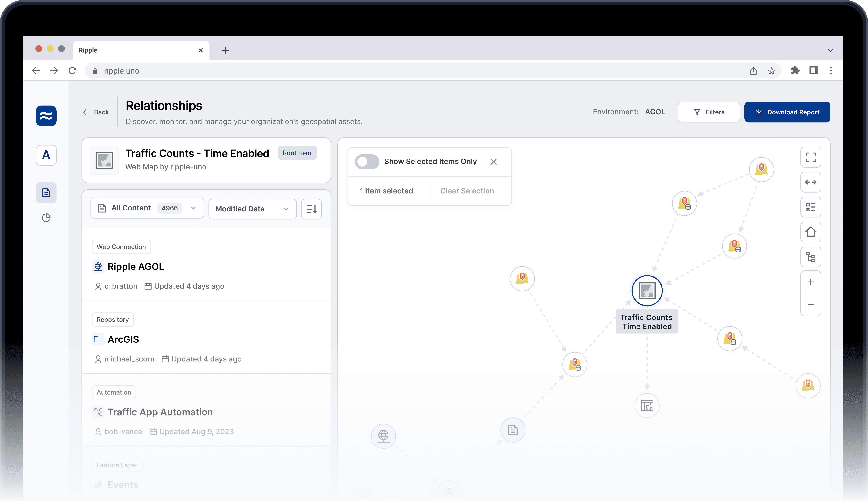Click the Traffic Counts web map thumbnail

pyautogui.click(x=104, y=160)
